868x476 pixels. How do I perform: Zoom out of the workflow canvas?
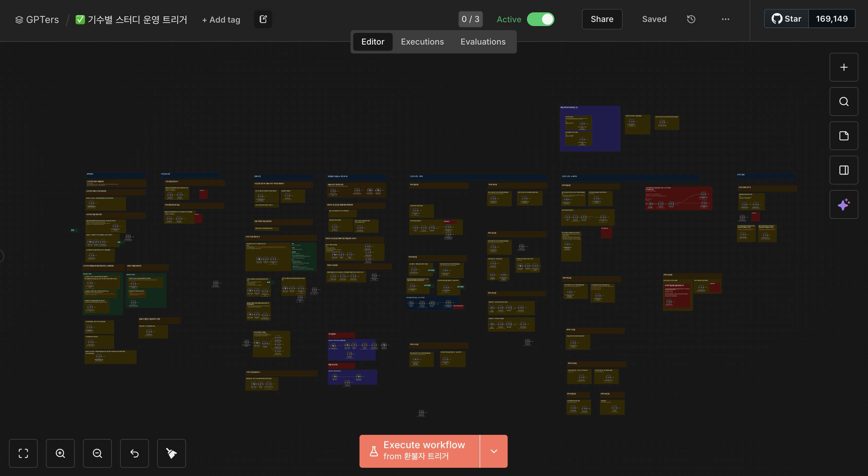tap(97, 453)
